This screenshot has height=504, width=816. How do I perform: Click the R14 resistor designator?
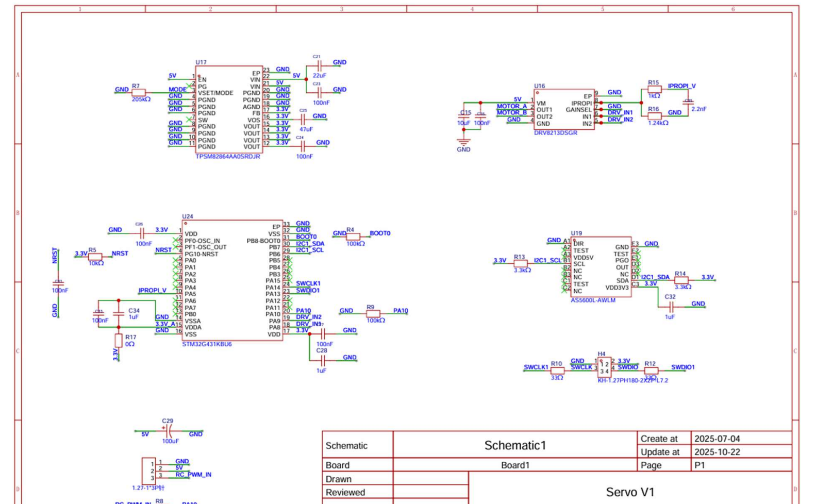point(680,274)
